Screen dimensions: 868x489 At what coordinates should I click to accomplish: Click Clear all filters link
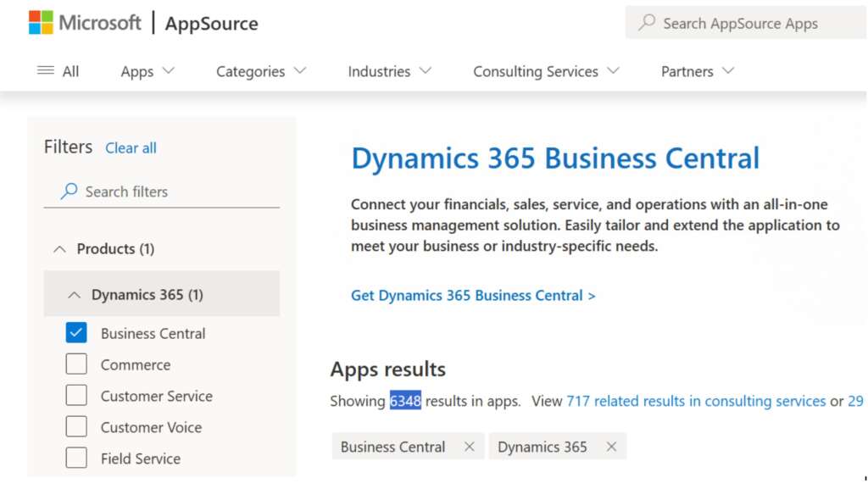[x=131, y=147]
